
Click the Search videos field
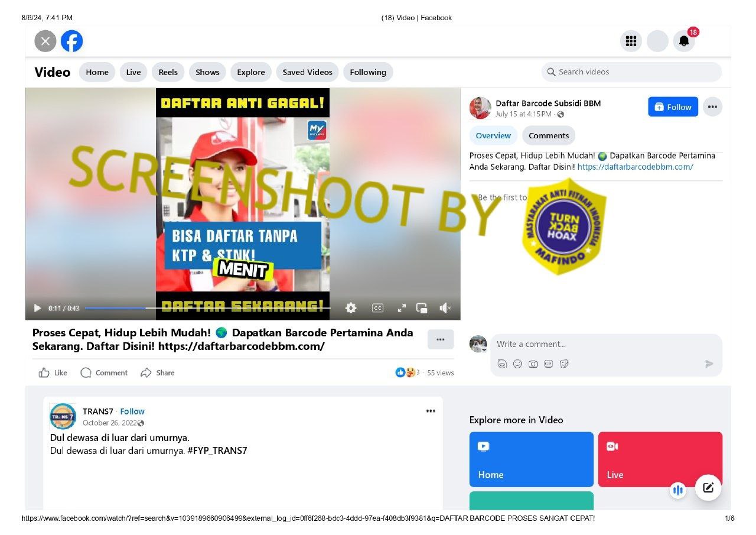[631, 72]
